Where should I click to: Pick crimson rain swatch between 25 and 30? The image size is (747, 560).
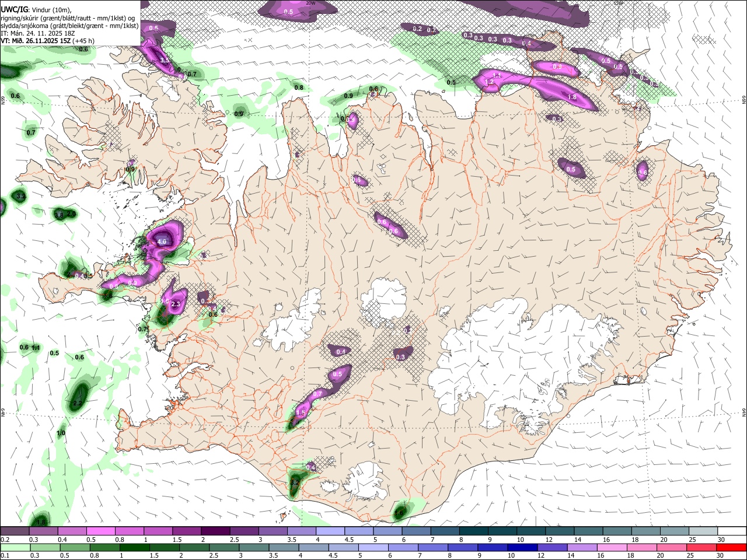700,547
